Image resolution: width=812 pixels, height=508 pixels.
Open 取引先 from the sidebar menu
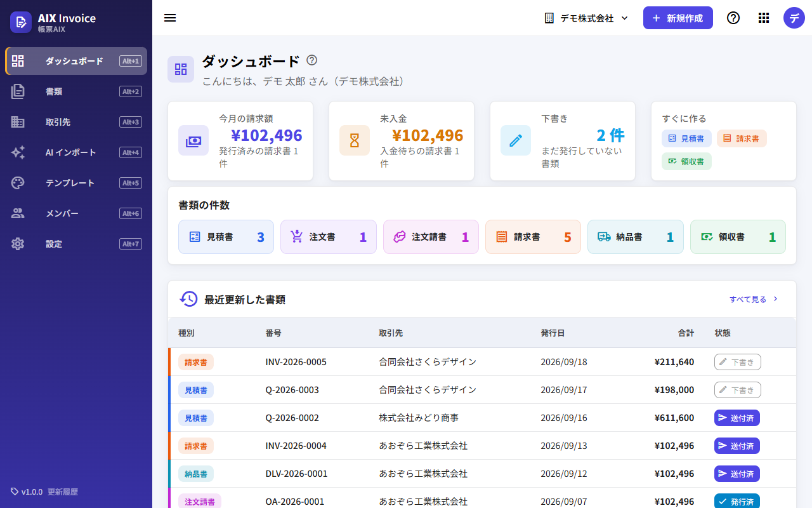76,122
